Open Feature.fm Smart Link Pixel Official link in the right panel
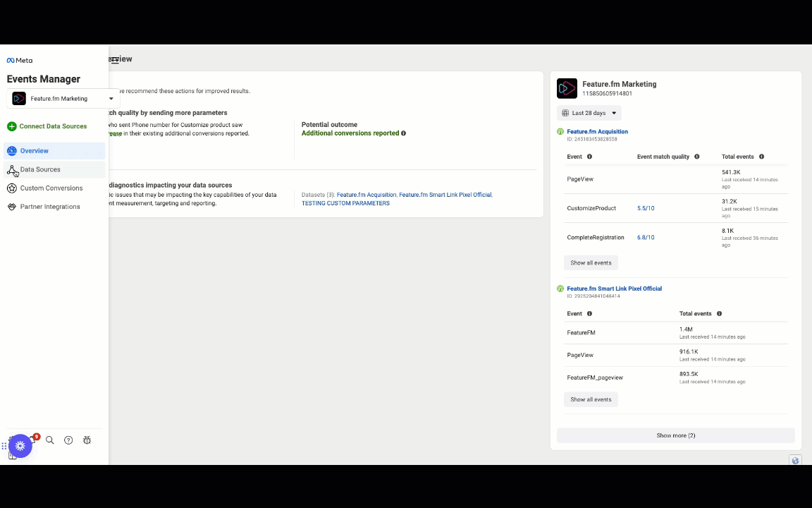 pos(614,289)
